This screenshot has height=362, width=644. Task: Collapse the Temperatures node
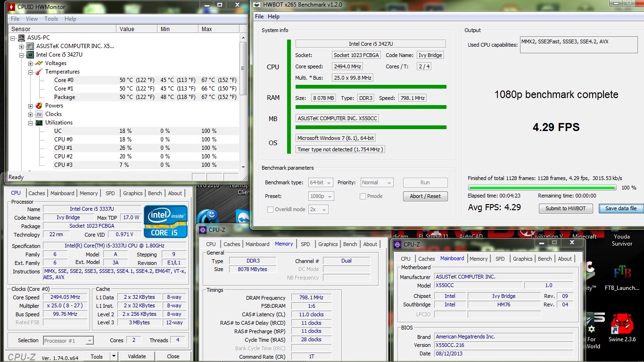31,72
